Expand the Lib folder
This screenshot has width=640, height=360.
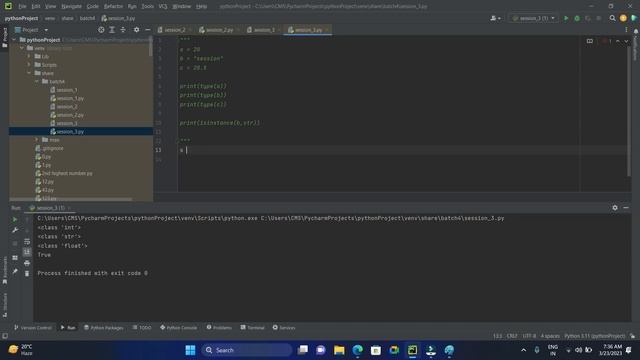(x=29, y=56)
